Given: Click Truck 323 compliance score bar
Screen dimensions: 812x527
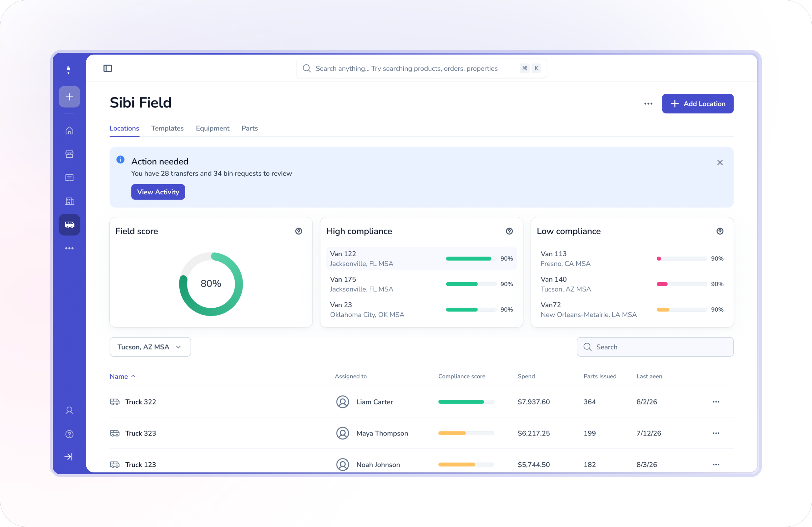Looking at the screenshot, I should [466, 433].
